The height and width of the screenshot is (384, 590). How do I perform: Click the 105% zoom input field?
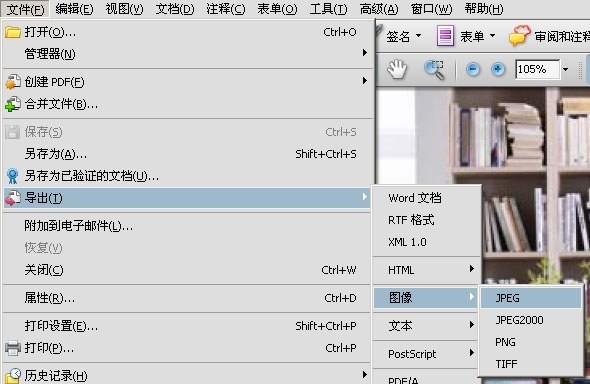(537, 69)
